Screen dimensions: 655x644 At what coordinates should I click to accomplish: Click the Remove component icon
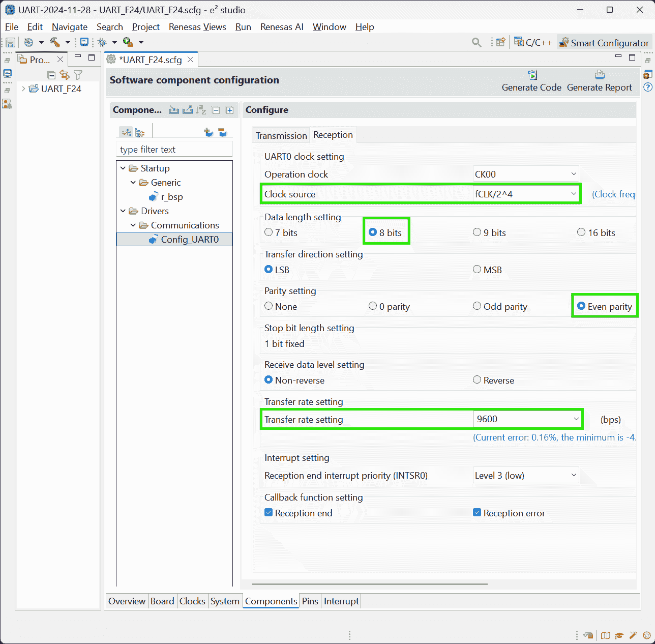coord(222,132)
